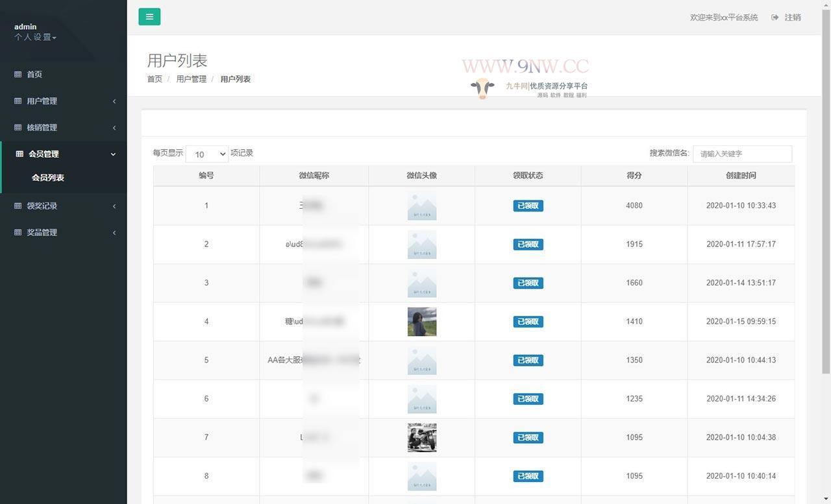Click the logout arrow icon beside 注销
831x504 pixels.
pyautogui.click(x=775, y=18)
